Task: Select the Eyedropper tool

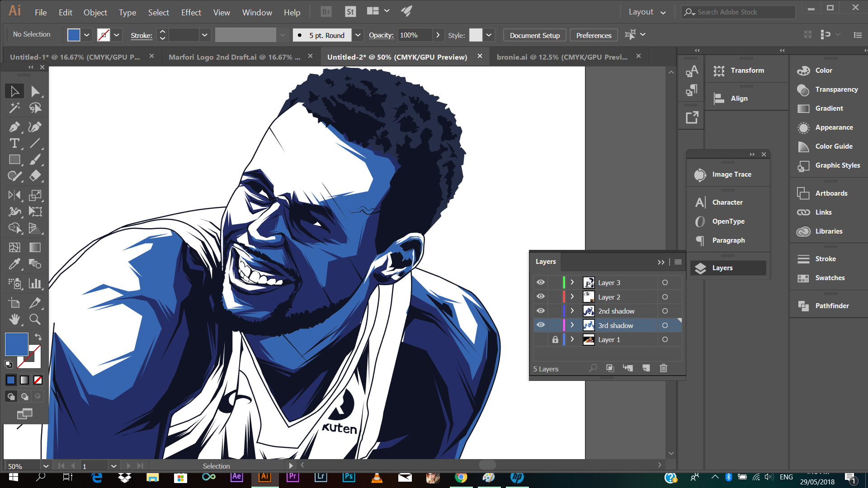Action: click(14, 263)
